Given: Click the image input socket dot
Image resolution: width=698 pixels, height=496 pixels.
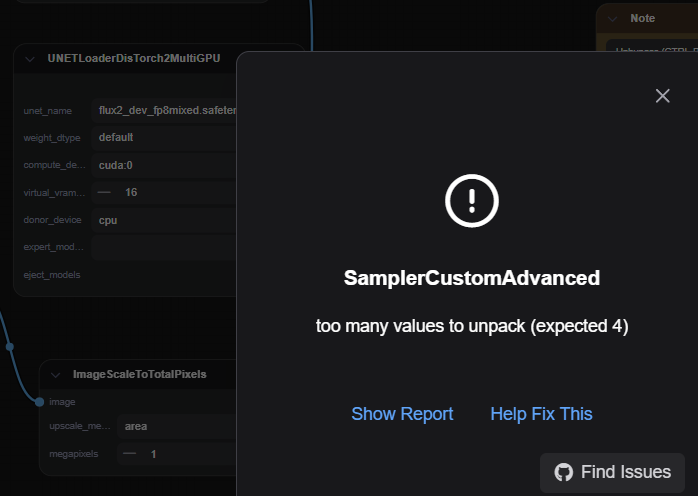Looking at the screenshot, I should 40,402.
